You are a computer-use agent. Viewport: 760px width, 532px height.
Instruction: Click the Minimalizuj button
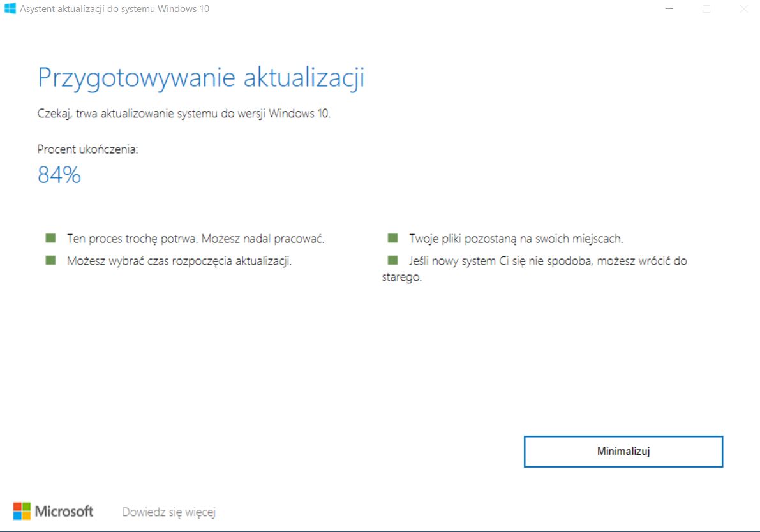pos(623,452)
